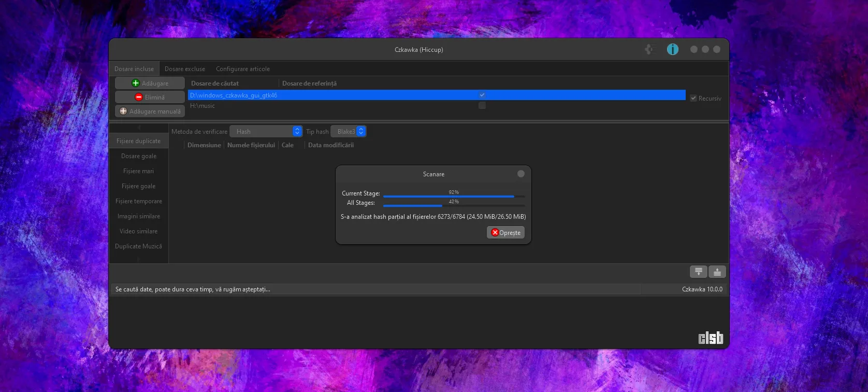Select Duplicate Muzică in sidebar

pyautogui.click(x=139, y=246)
